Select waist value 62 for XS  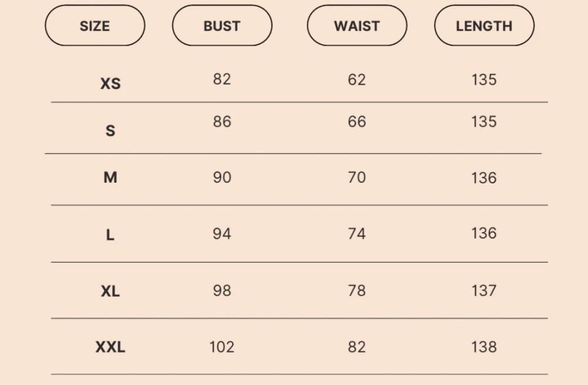click(357, 79)
